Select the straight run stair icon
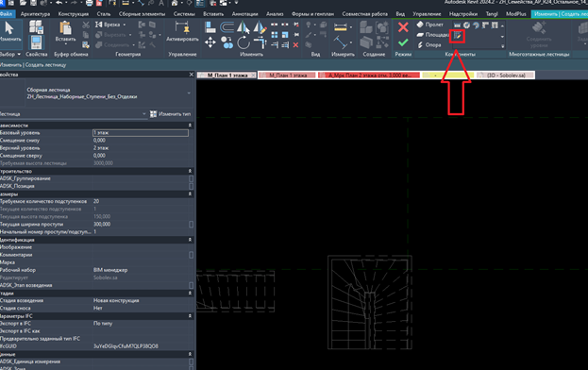The image size is (588, 370). coord(457,25)
